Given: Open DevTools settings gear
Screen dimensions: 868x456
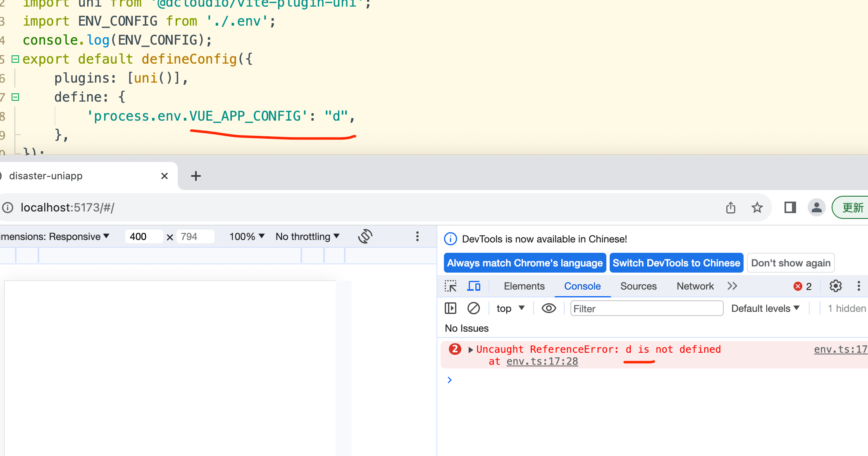Looking at the screenshot, I should click(x=835, y=286).
